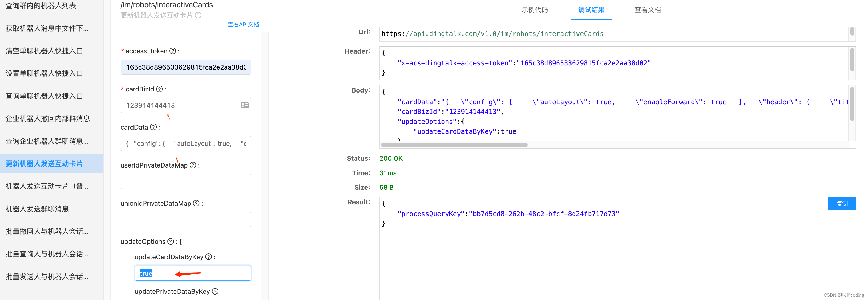The height and width of the screenshot is (300, 868).
Task: Select 查询群内的机器人列表 in sidebar
Action: [41, 6]
